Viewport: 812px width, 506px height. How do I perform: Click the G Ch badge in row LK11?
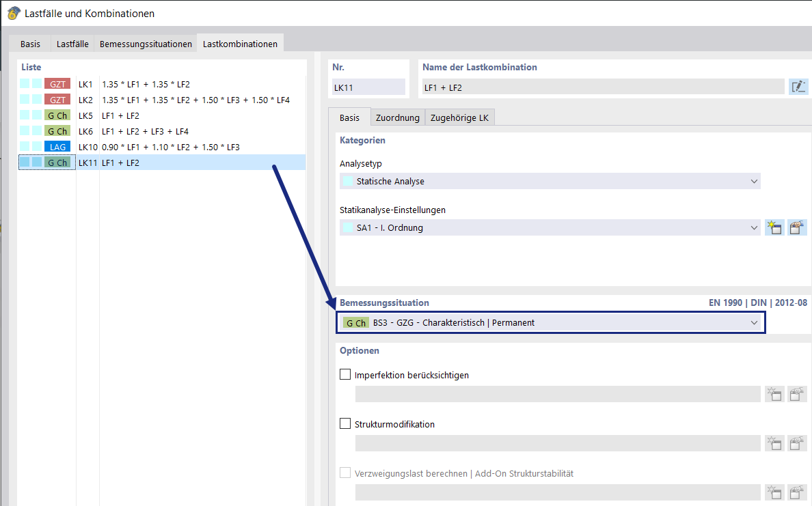[57, 163]
